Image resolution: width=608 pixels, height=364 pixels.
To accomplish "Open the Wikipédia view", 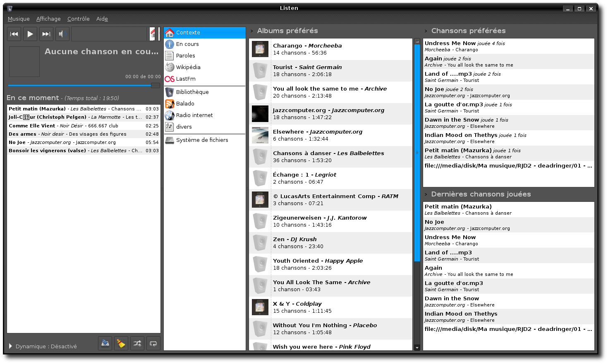I will (x=205, y=67).
